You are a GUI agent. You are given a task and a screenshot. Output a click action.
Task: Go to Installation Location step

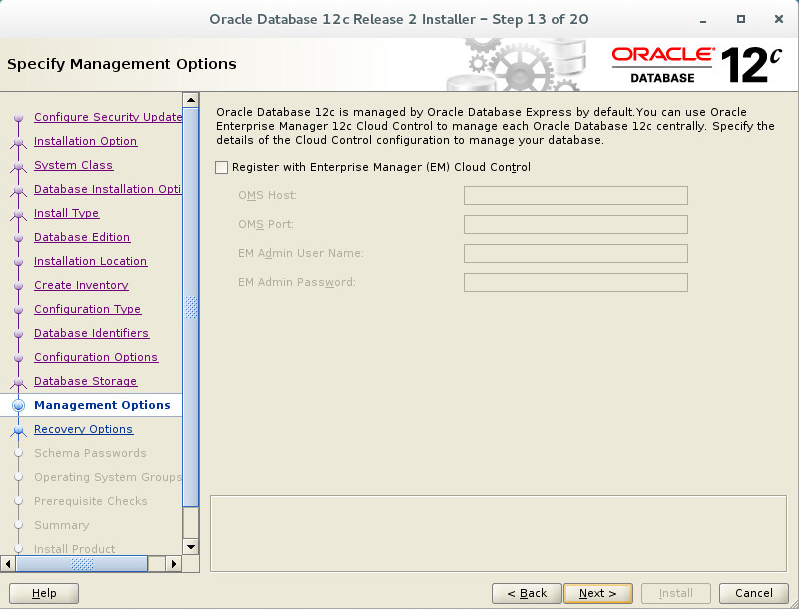click(x=90, y=261)
